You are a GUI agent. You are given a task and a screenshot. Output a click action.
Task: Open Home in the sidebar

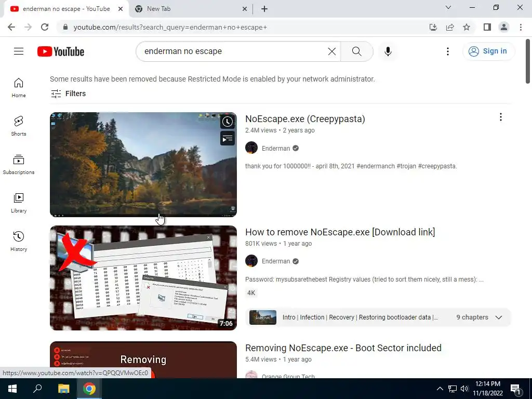click(19, 88)
